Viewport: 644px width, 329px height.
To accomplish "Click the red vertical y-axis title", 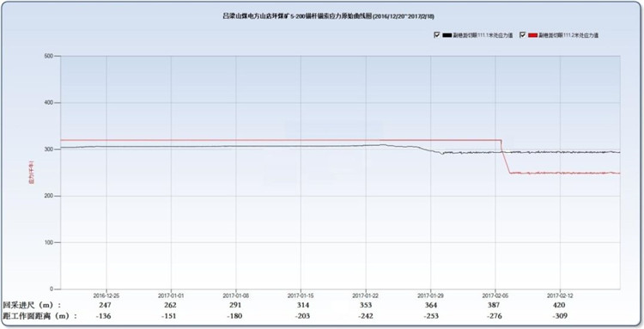I will click(x=31, y=173).
